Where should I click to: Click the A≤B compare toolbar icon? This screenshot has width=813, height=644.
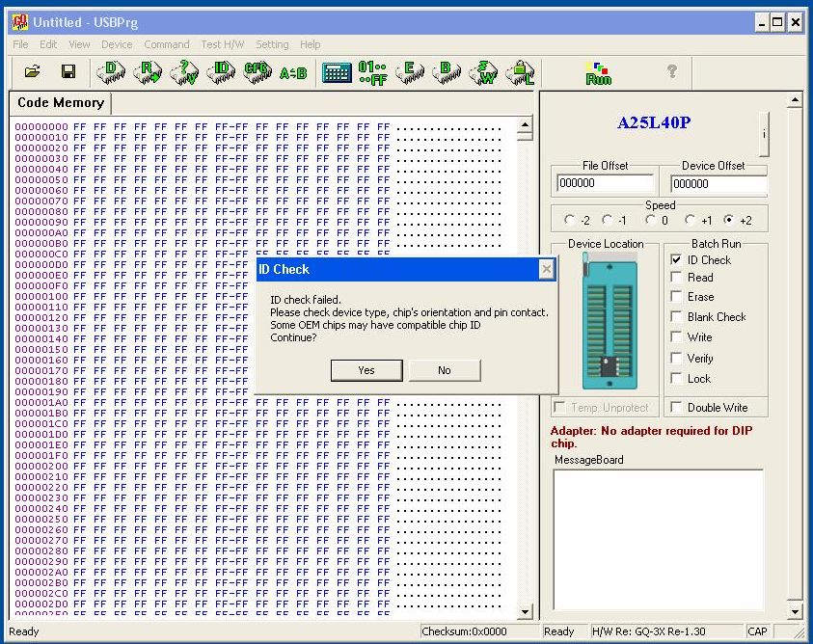pos(292,72)
